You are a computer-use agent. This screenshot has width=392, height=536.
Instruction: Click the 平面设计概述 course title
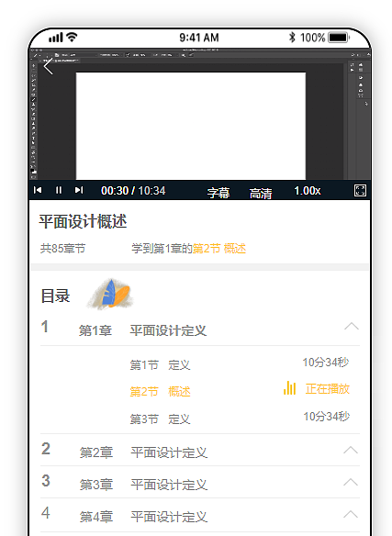pyautogui.click(x=83, y=221)
